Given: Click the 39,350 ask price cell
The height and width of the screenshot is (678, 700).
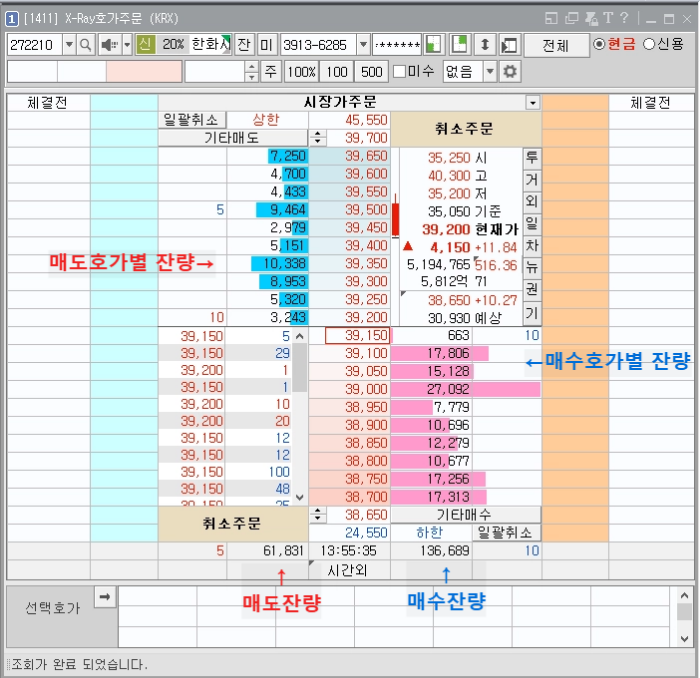Looking at the screenshot, I should 350,264.
